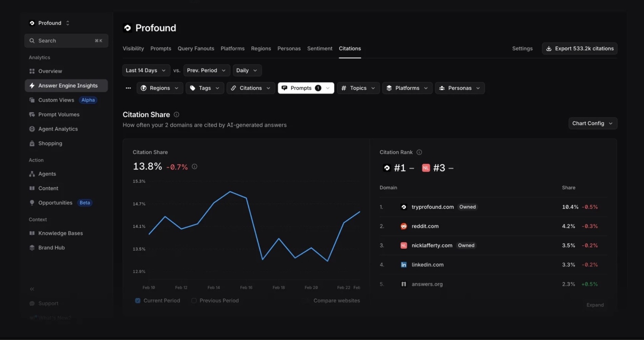Click the answers.org favicon
This screenshot has height=340, width=644.
(404, 284)
